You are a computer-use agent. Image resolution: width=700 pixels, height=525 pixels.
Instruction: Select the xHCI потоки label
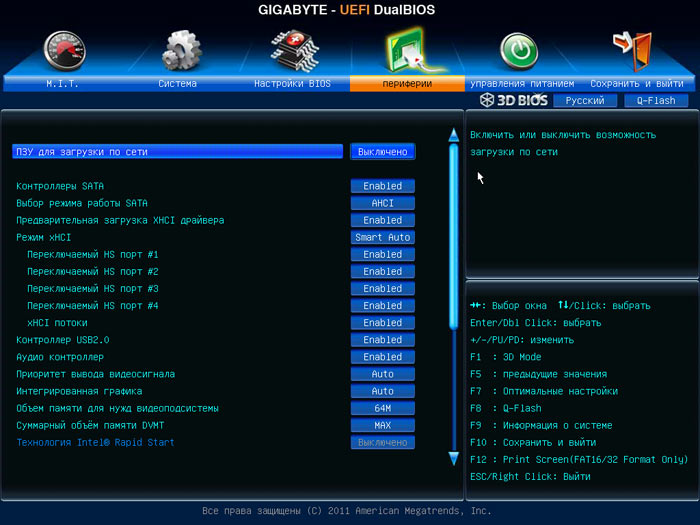point(57,323)
